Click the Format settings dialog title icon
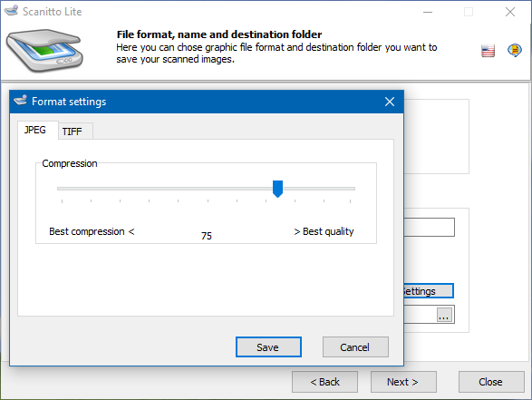The height and width of the screenshot is (400, 532). pyautogui.click(x=20, y=100)
